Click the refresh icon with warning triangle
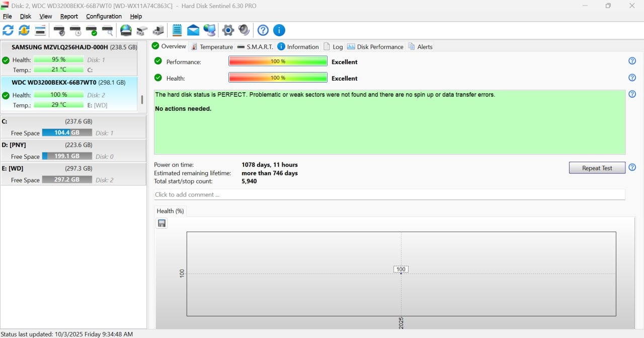Image resolution: width=644 pixels, height=338 pixels. [x=24, y=30]
